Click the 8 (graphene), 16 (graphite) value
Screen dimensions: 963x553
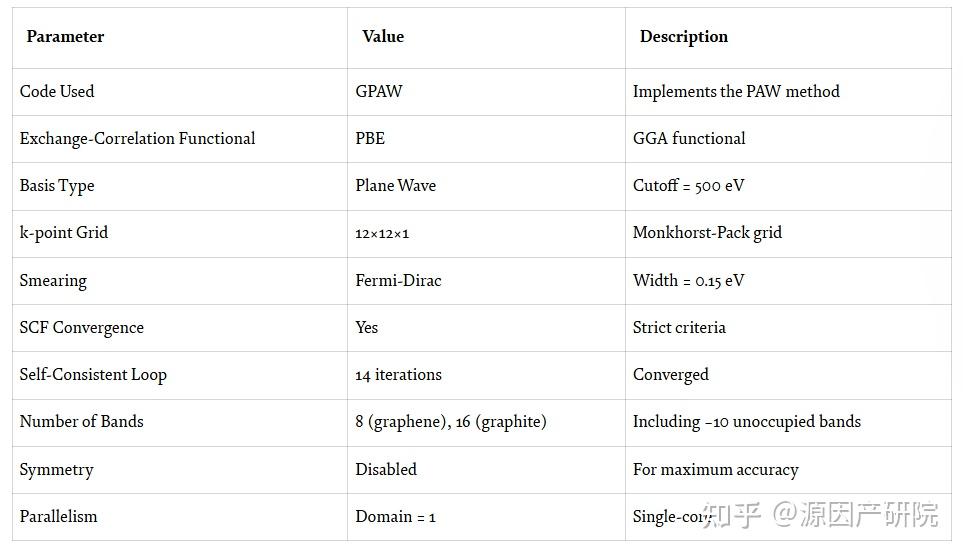pyautogui.click(x=451, y=421)
